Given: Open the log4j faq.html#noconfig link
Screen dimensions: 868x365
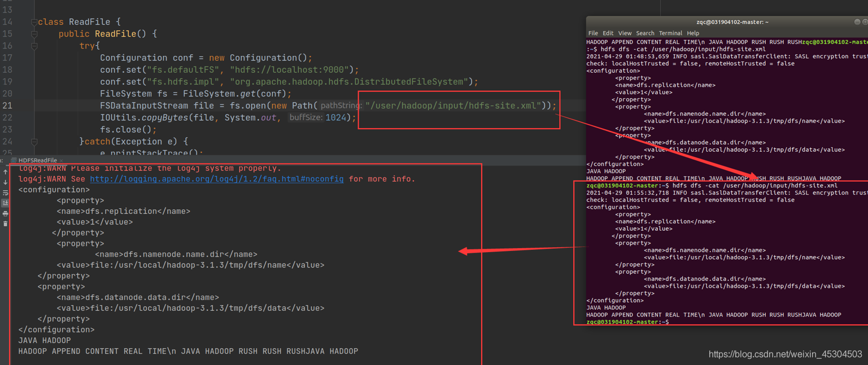Looking at the screenshot, I should point(216,179).
